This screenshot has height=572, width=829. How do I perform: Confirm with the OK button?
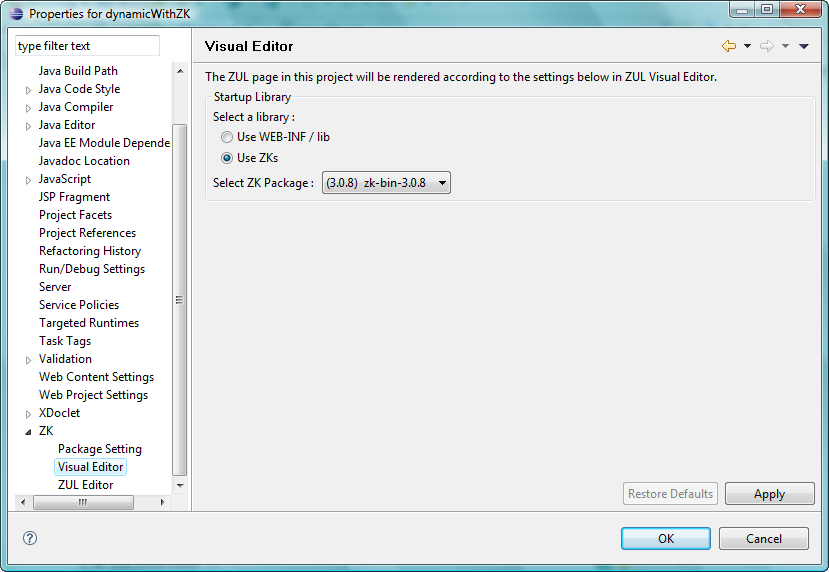coord(666,538)
